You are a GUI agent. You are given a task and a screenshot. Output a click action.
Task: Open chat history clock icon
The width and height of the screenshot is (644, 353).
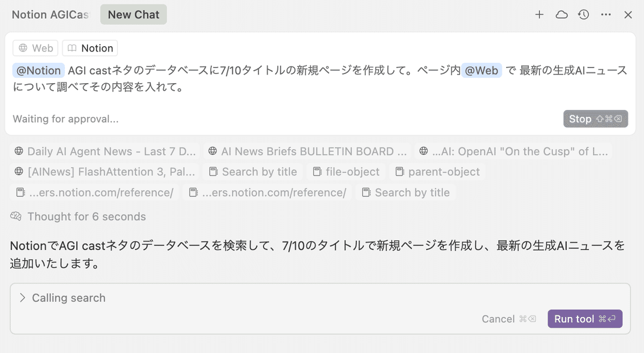tap(584, 14)
